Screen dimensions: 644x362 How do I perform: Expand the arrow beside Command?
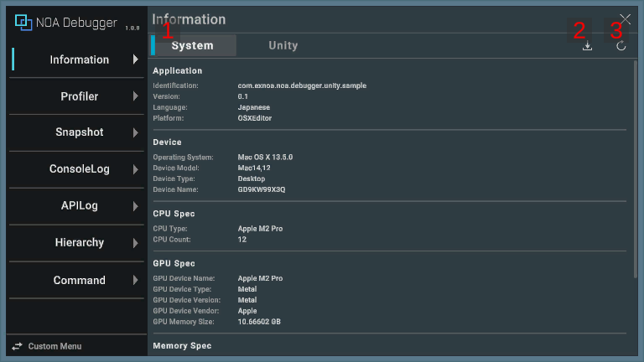pyautogui.click(x=136, y=280)
